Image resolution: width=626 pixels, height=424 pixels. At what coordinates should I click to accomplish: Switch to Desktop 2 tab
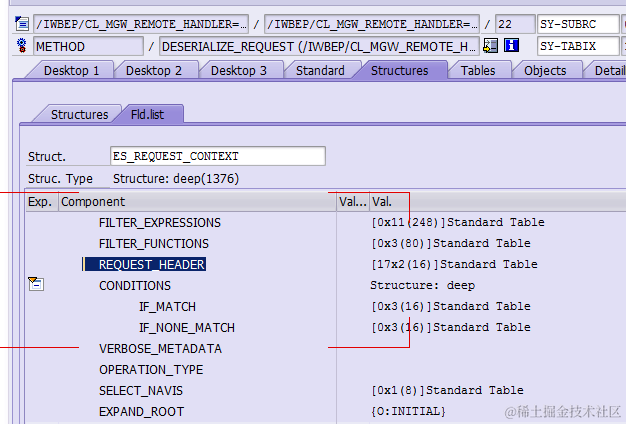tap(154, 71)
